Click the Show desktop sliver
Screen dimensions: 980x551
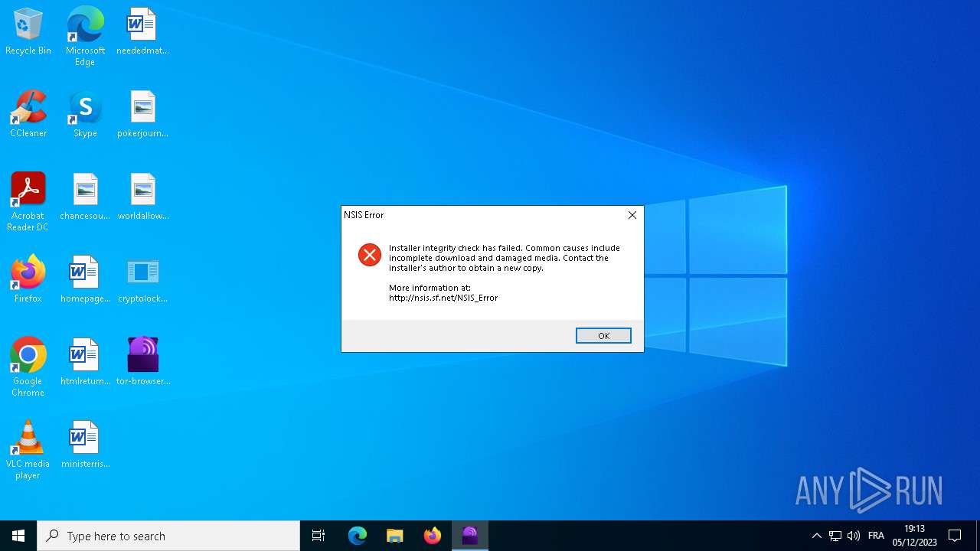pos(978,536)
